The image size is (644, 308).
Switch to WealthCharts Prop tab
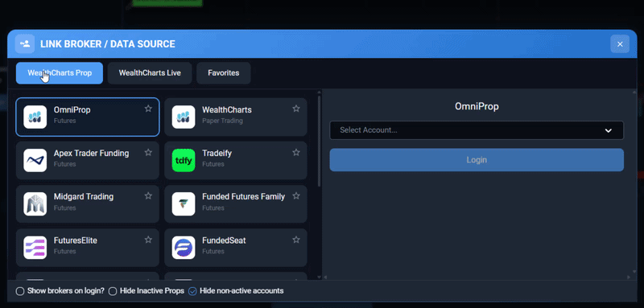tap(60, 73)
